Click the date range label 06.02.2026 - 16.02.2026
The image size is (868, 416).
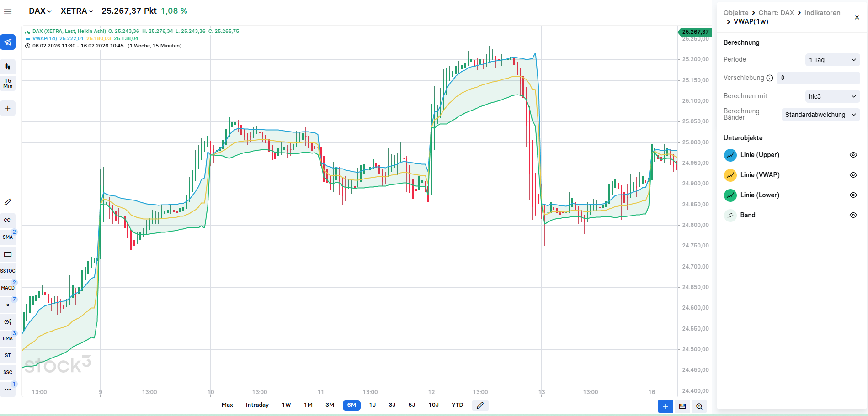coord(78,46)
